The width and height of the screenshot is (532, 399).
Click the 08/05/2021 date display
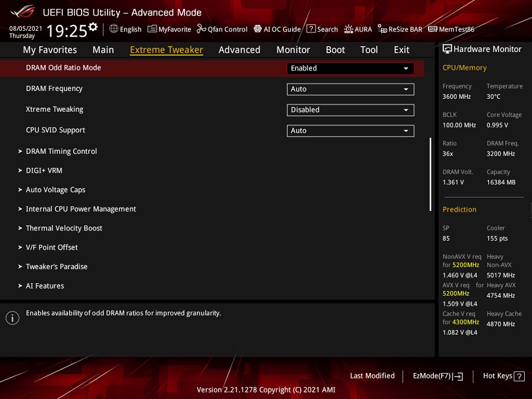tap(25, 28)
